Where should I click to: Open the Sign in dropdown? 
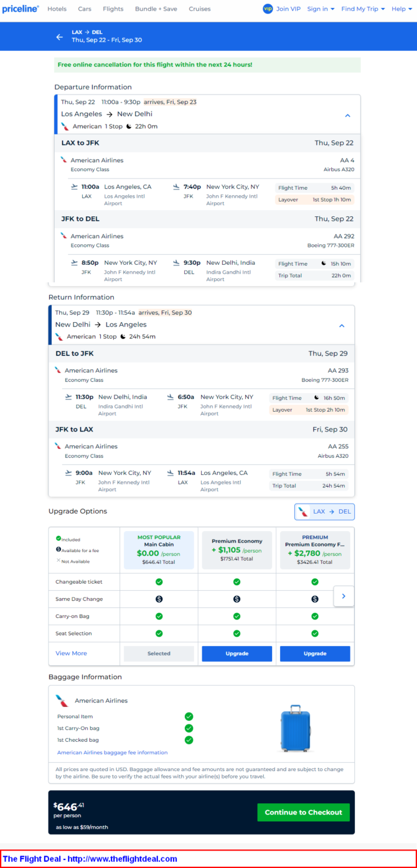coord(321,9)
